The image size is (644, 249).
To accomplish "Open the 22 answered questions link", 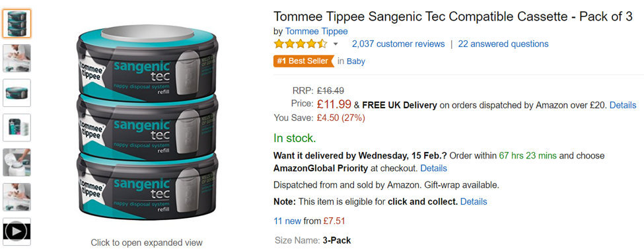I will pyautogui.click(x=503, y=44).
